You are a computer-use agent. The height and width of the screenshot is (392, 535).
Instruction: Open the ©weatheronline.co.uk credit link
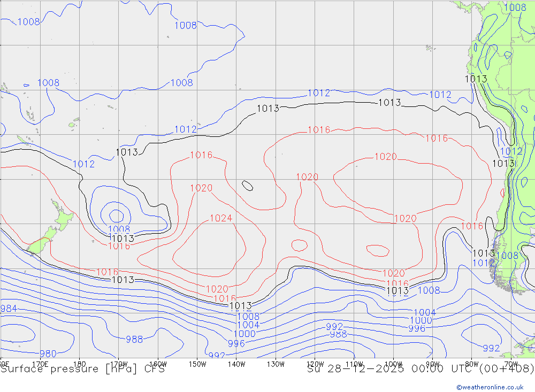pyautogui.click(x=490, y=387)
